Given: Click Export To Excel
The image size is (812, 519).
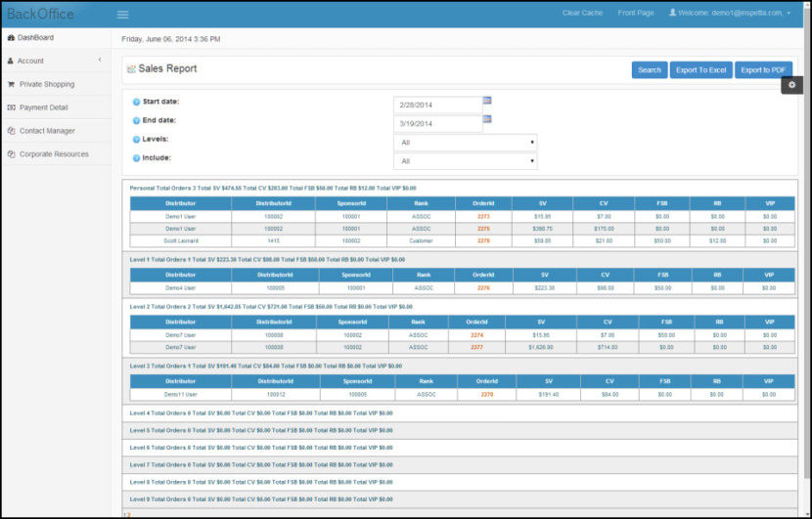Looking at the screenshot, I should (700, 69).
